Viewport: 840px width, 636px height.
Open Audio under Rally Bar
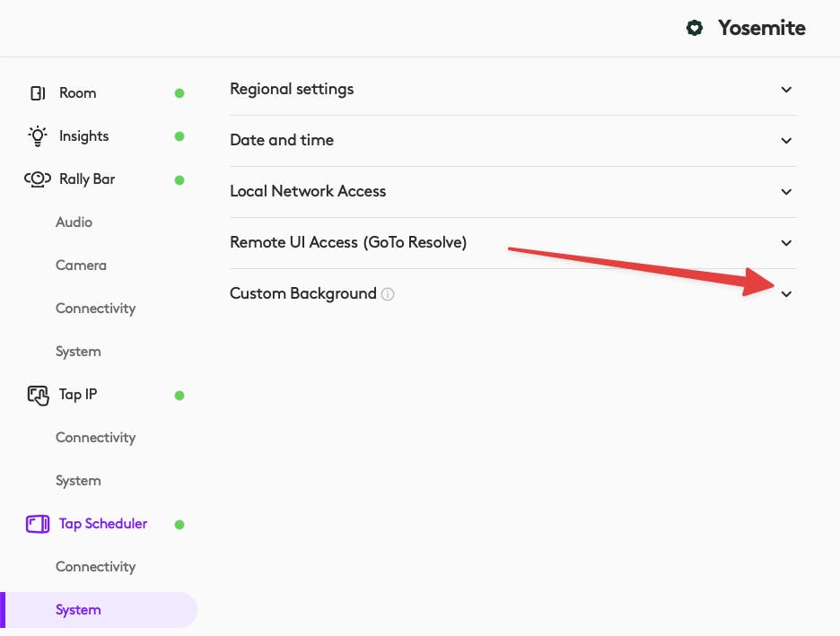coord(74,222)
